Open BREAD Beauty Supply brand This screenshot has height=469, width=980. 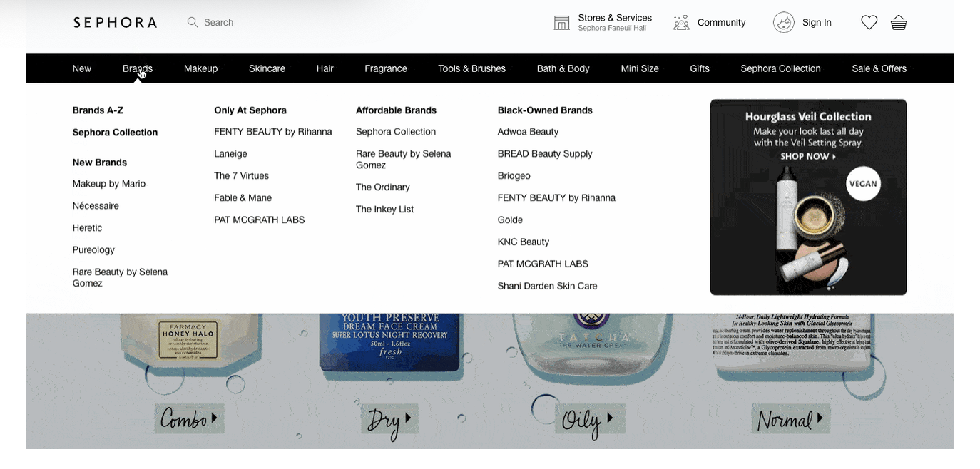(x=545, y=154)
